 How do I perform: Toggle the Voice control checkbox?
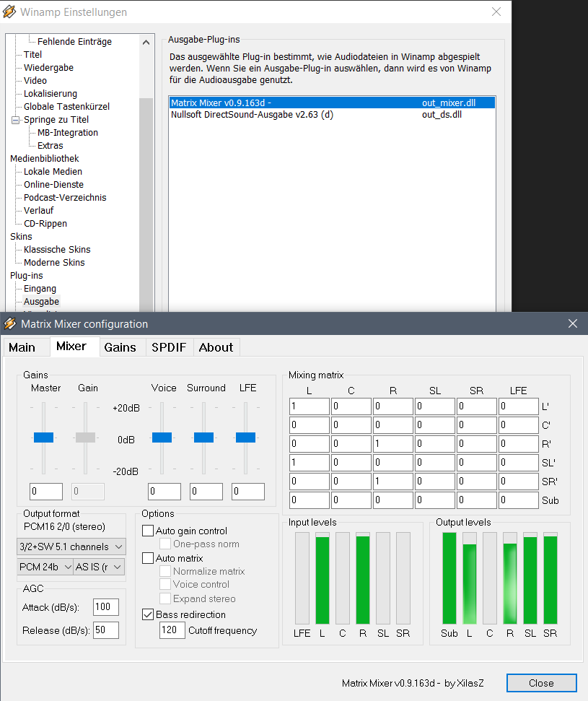pos(165,584)
